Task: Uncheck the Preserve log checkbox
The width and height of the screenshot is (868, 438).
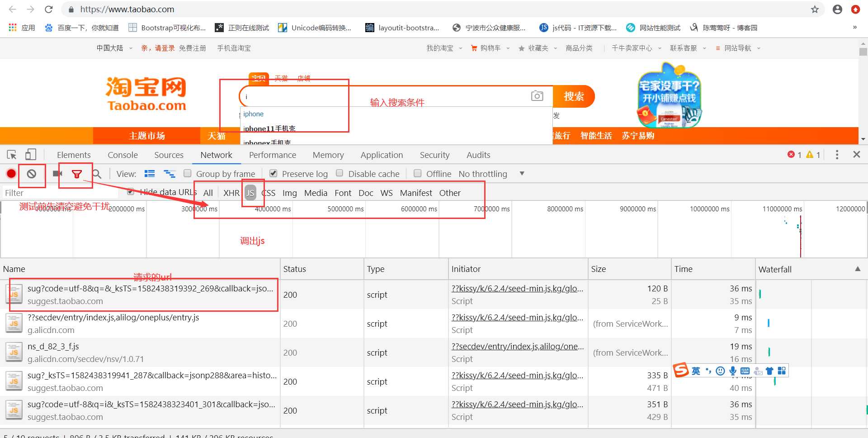Action: tap(274, 173)
